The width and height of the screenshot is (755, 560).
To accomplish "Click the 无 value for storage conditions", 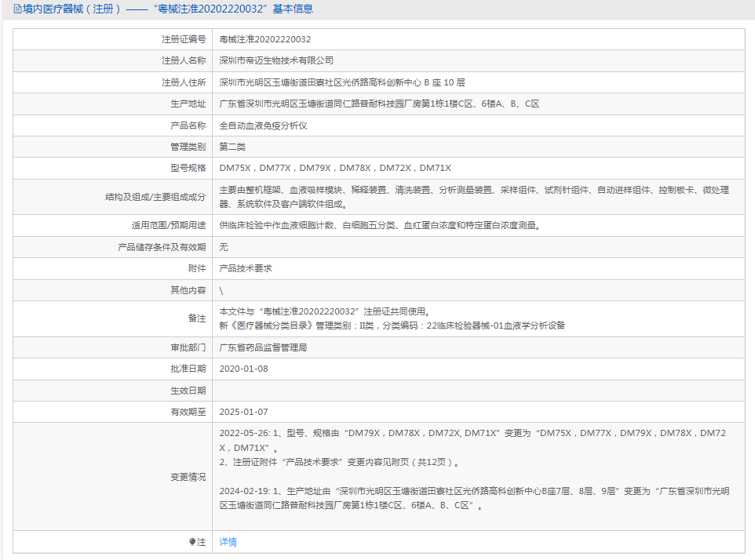I will (x=224, y=247).
